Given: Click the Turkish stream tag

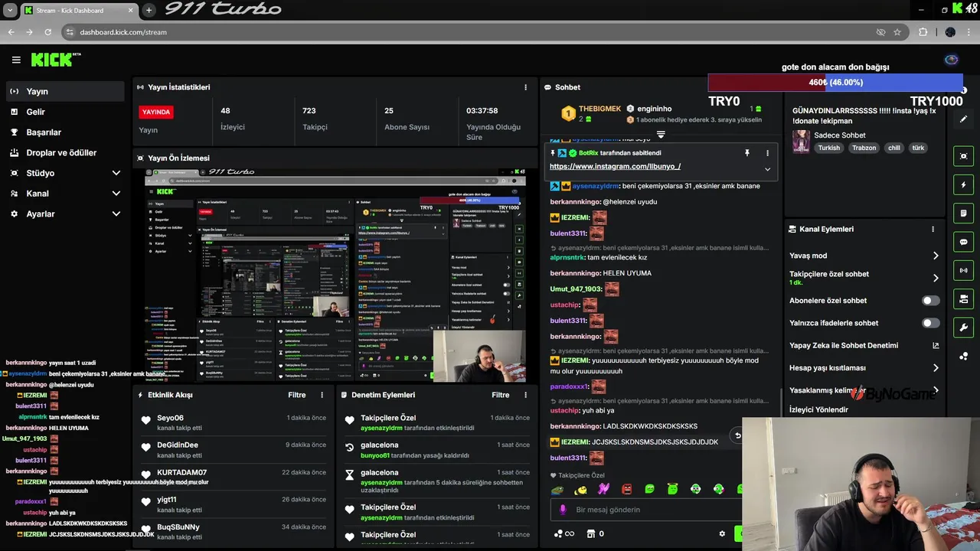Looking at the screenshot, I should [x=828, y=148].
